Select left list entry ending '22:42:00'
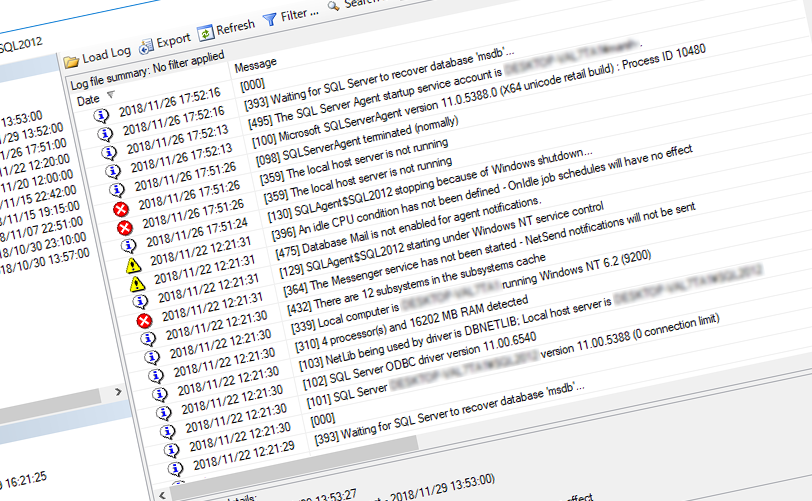 click(x=38, y=198)
